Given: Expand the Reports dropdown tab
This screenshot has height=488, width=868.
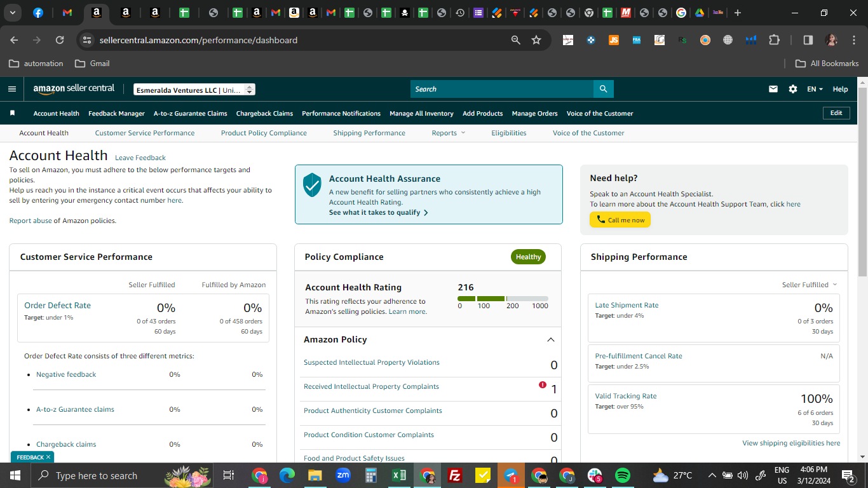Looking at the screenshot, I should 448,133.
